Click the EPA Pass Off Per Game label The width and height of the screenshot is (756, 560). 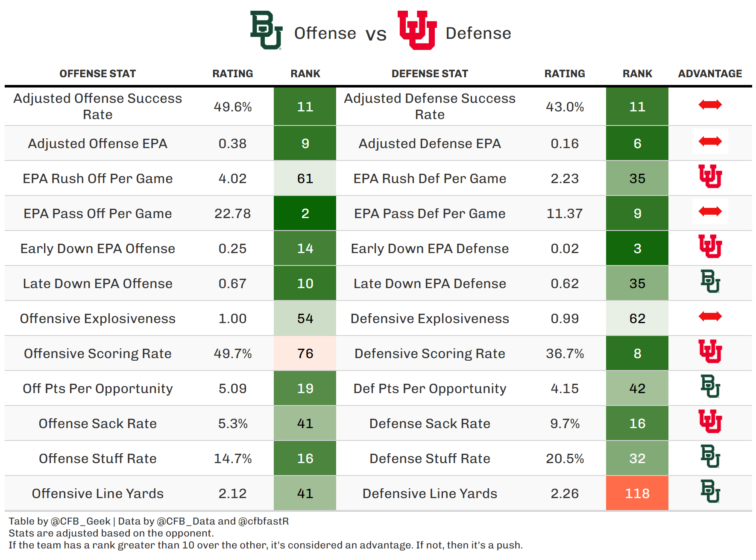(x=97, y=213)
